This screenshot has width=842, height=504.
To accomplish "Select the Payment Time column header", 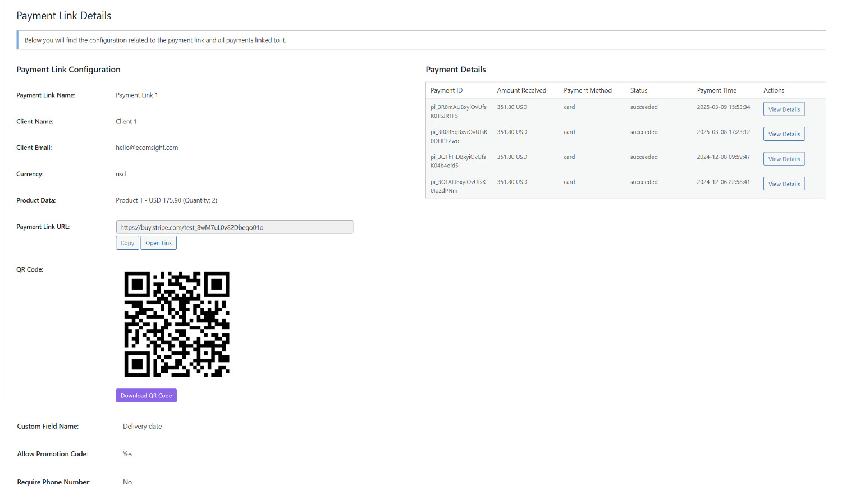I will (717, 90).
